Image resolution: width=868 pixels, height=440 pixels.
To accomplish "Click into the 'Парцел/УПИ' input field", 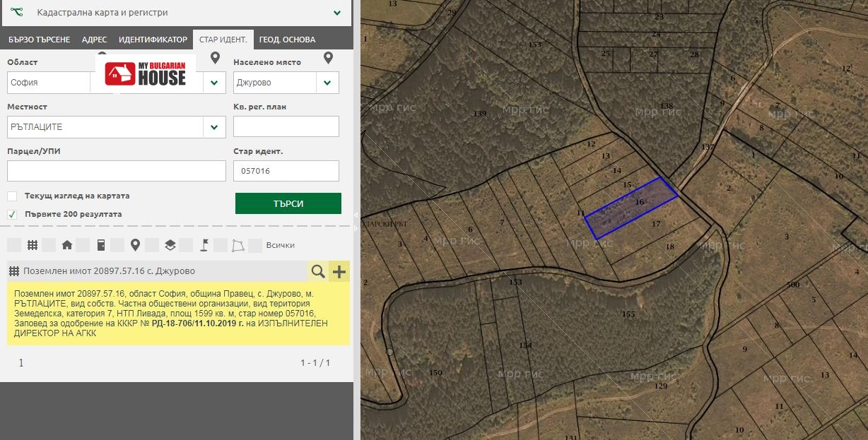I will click(x=117, y=171).
